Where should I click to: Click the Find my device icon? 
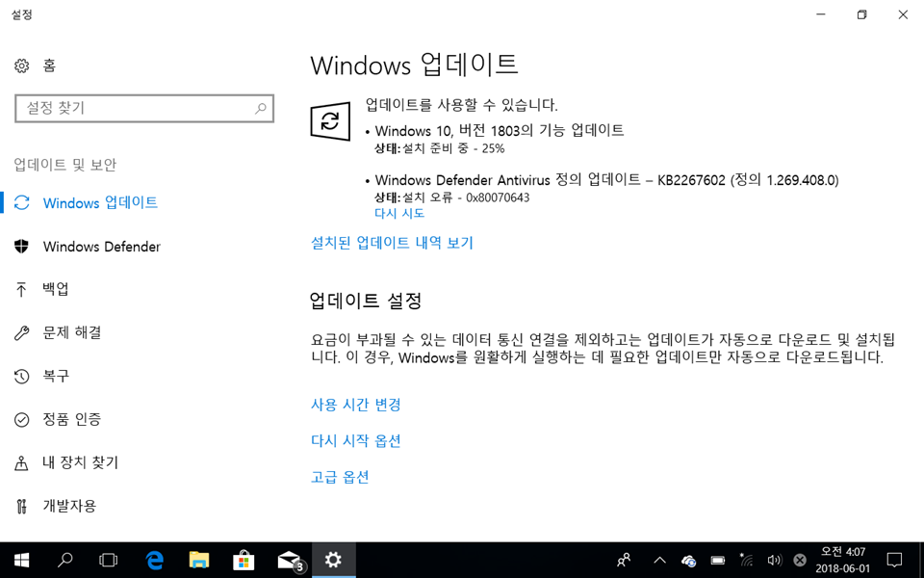[22, 463]
